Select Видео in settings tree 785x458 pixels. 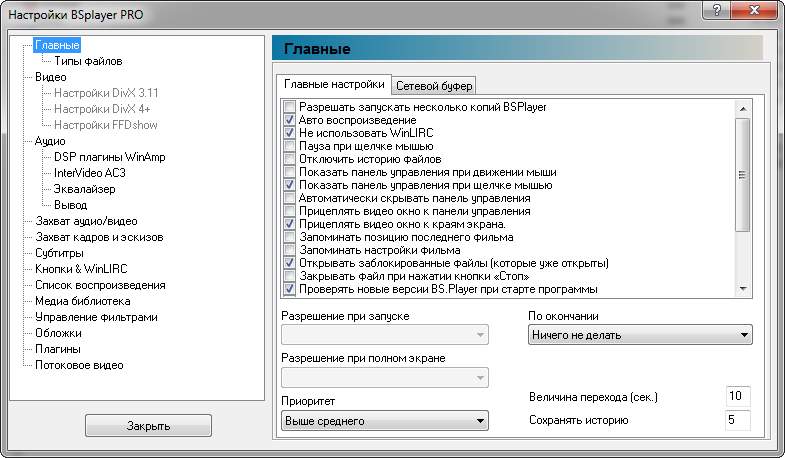click(51, 77)
